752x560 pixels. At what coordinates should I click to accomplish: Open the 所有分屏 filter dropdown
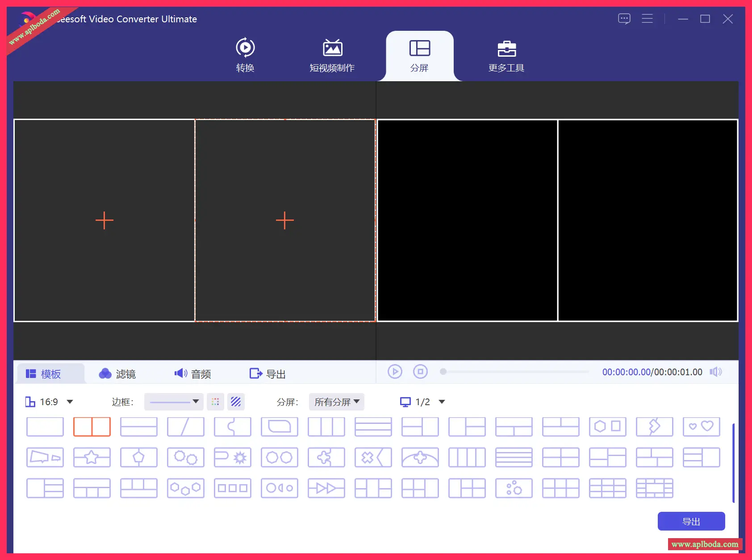pos(337,402)
